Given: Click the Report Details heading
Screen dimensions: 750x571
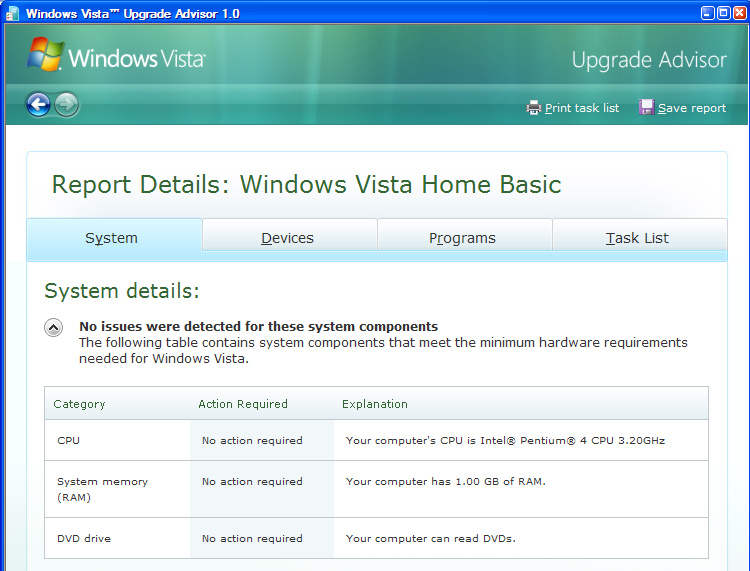Looking at the screenshot, I should point(306,185).
